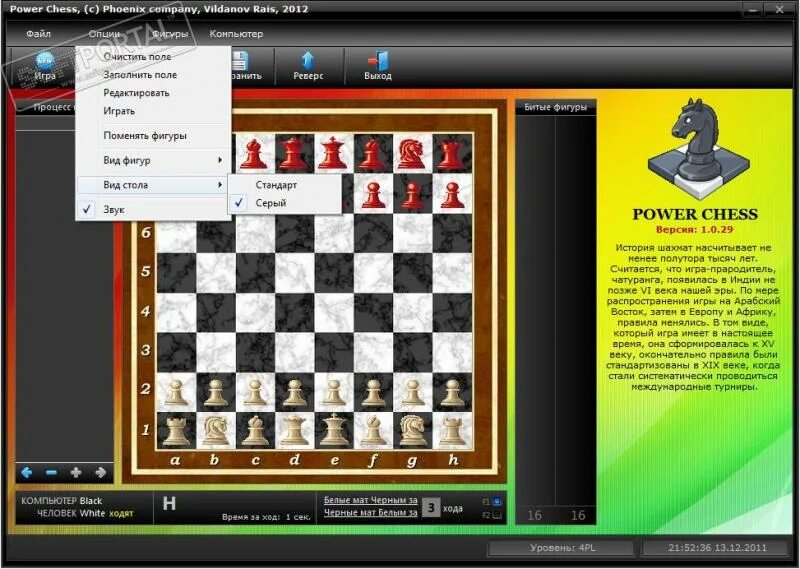This screenshot has height=569, width=800.
Task: Choose Редактировать menu entry
Action: (153, 93)
